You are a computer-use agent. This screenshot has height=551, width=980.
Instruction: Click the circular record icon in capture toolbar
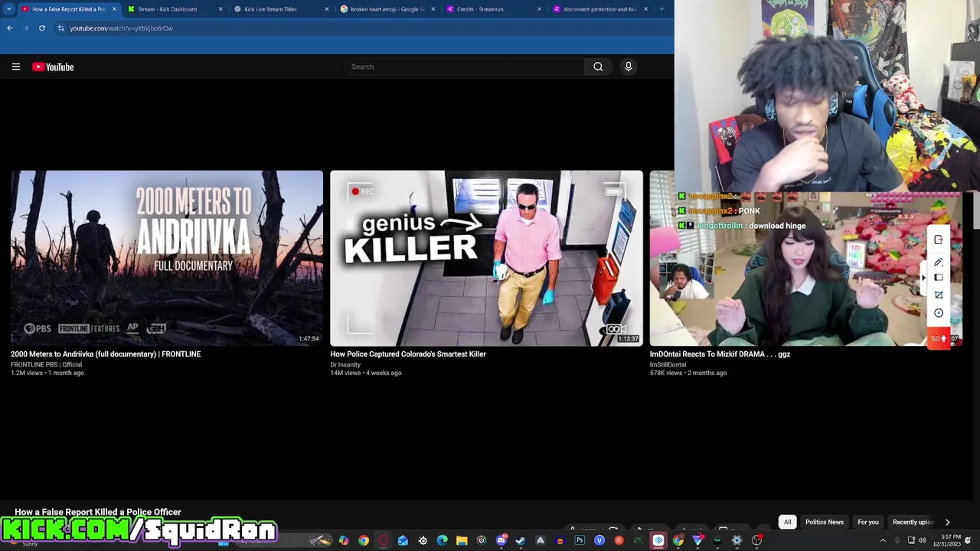939,313
